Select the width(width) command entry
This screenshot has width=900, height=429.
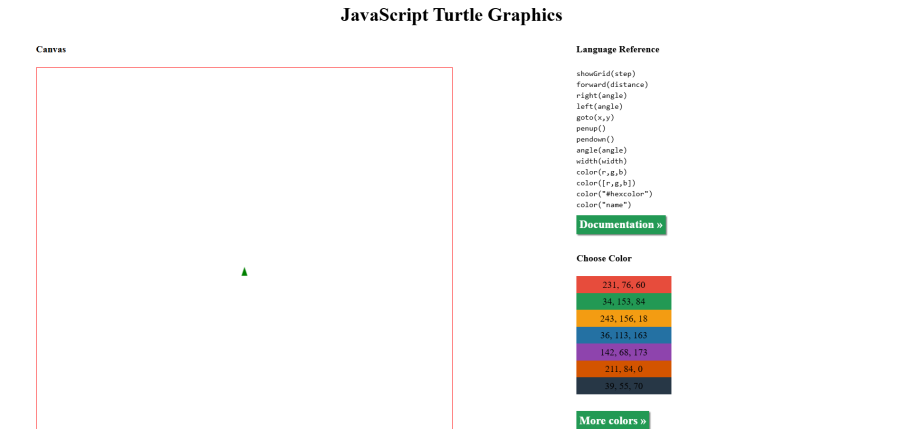601,161
